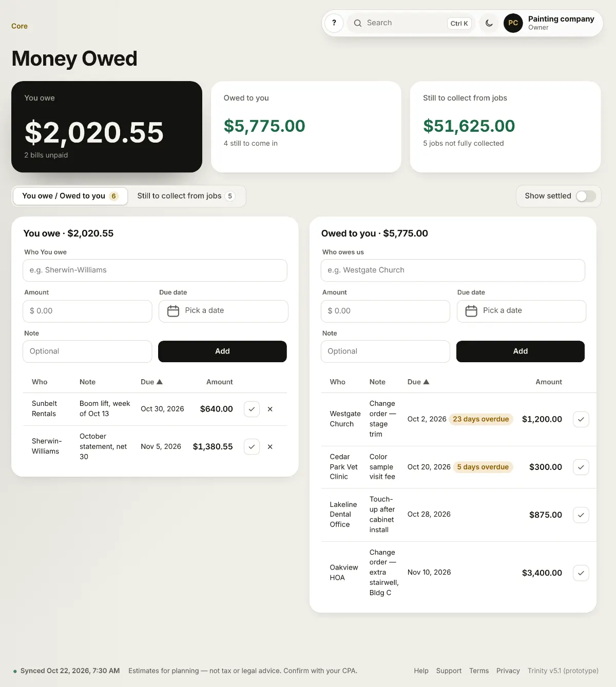
Task: Click the PC avatar circle
Action: (513, 23)
